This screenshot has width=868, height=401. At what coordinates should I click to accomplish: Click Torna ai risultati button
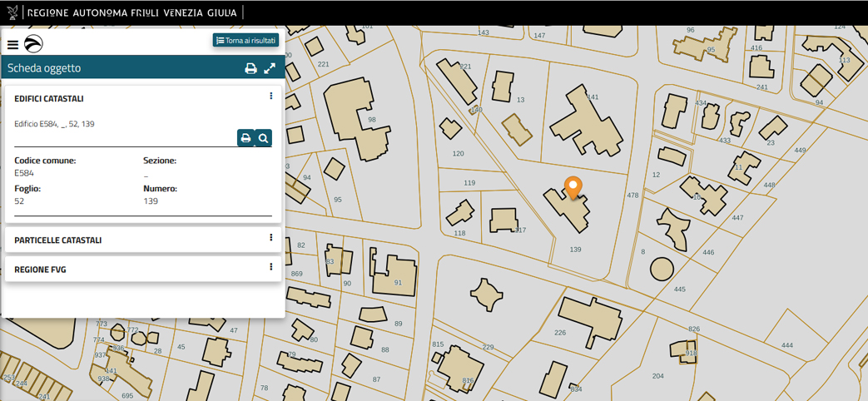tap(246, 40)
